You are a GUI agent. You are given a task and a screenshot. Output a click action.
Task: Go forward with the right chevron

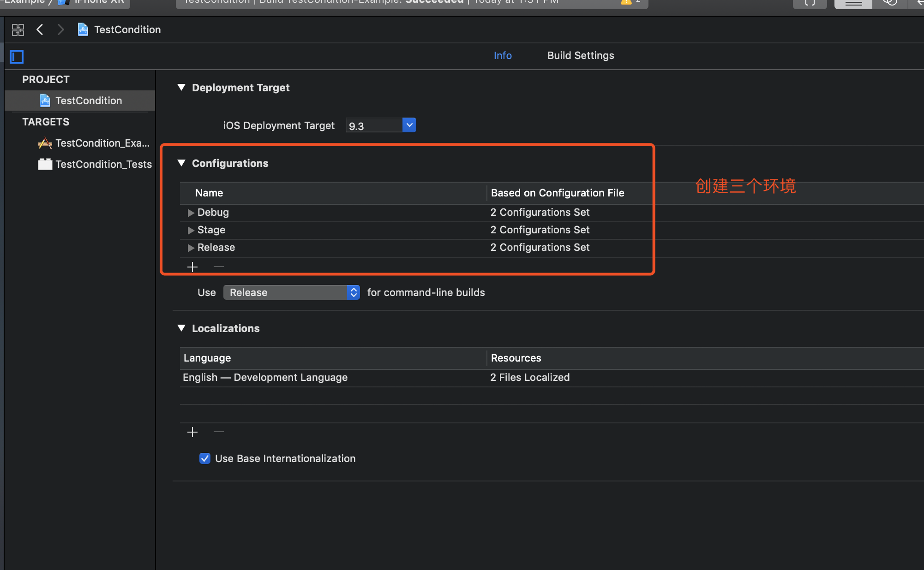point(60,30)
